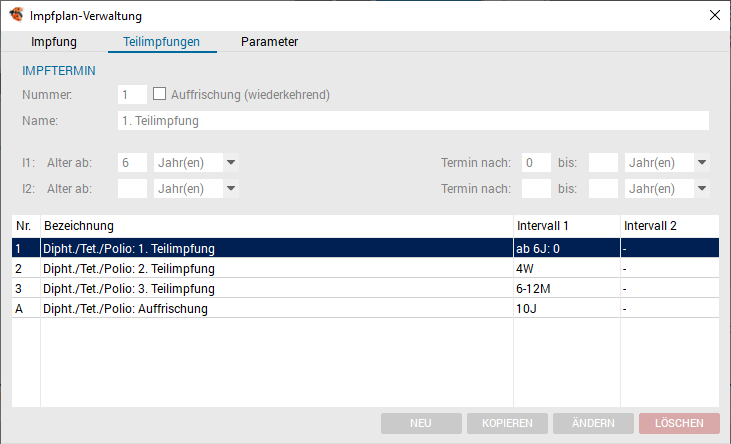This screenshot has height=444, width=731.
Task: Click the Name input field
Action: (x=413, y=121)
